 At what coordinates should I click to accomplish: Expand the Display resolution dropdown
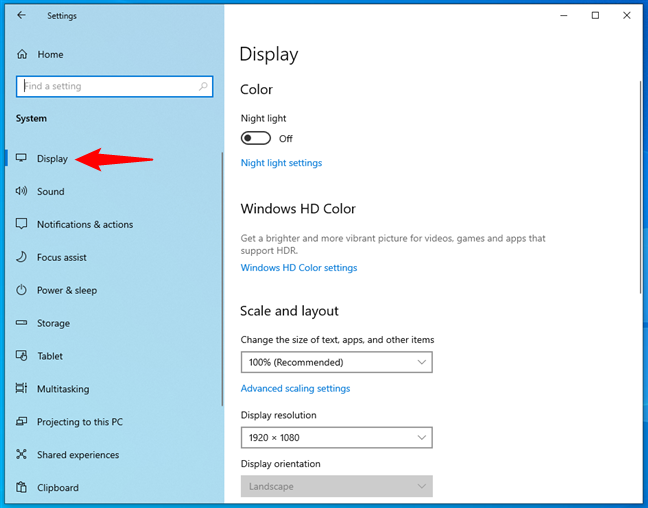point(336,437)
